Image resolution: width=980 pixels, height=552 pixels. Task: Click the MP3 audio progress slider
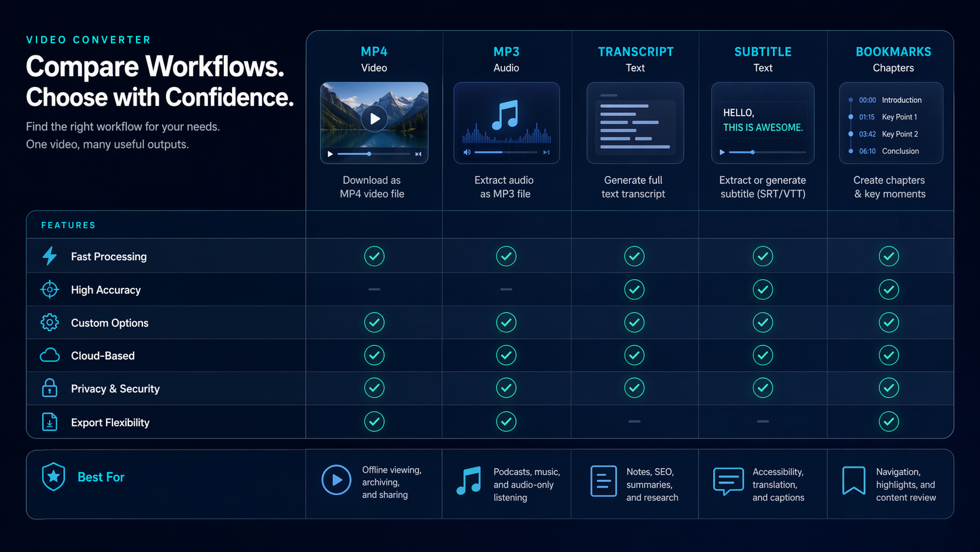click(x=506, y=153)
